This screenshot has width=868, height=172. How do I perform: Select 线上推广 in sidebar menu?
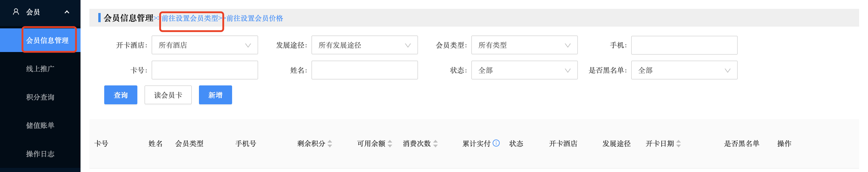40,69
